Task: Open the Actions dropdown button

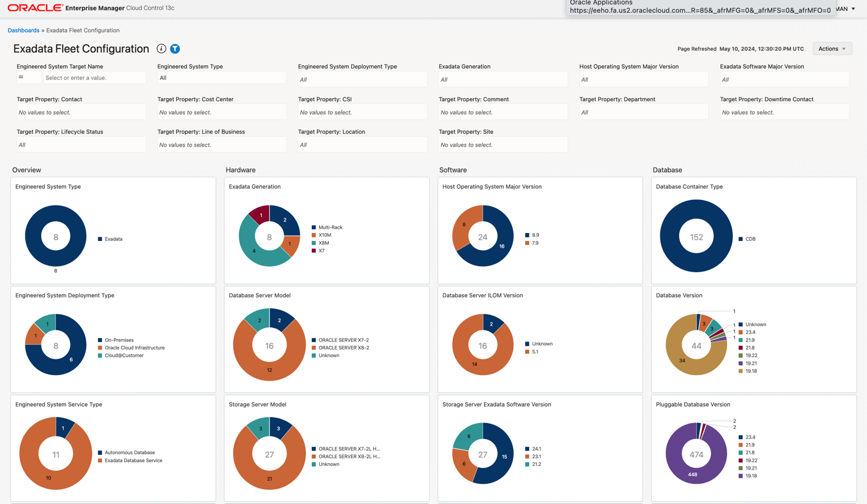Action: coord(832,48)
